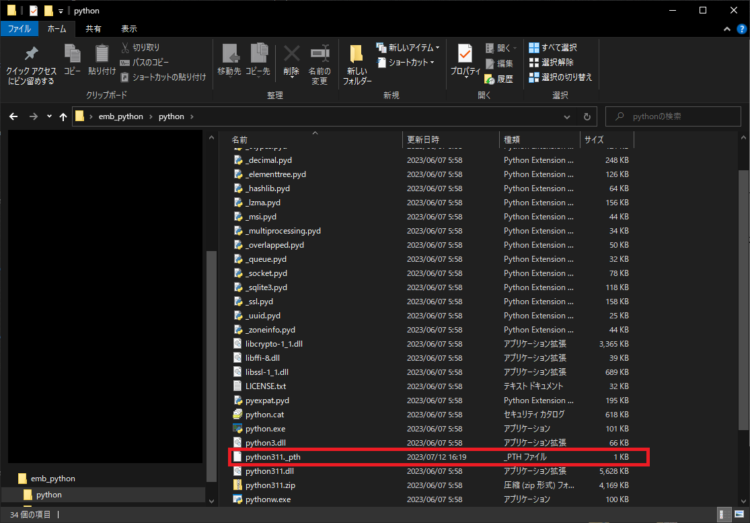This screenshot has height=523, width=750.
Task: Click the python search box
Action: click(673, 116)
